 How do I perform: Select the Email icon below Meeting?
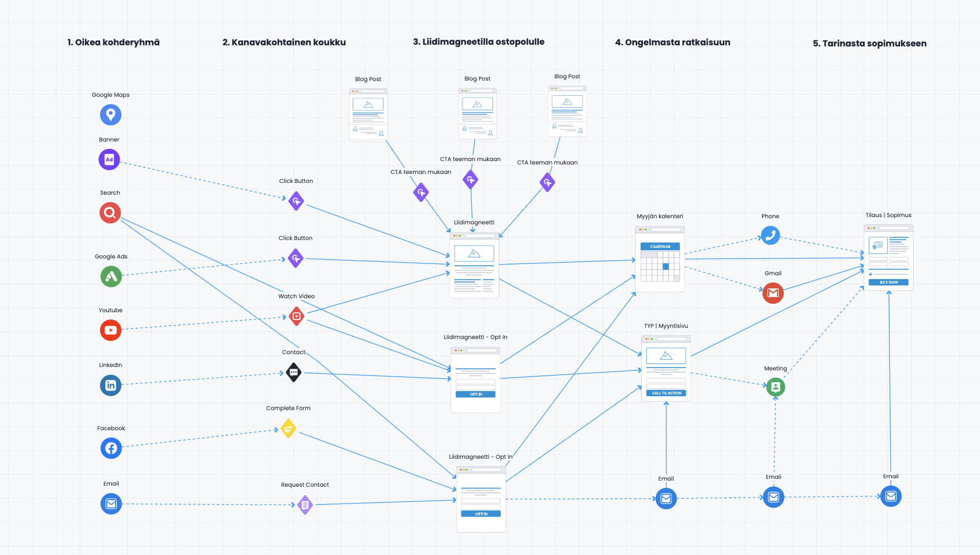(x=774, y=497)
